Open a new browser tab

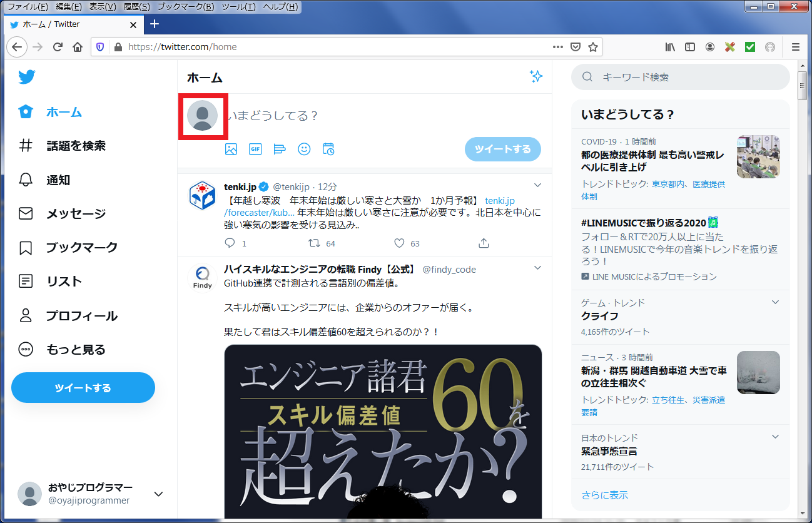(155, 24)
